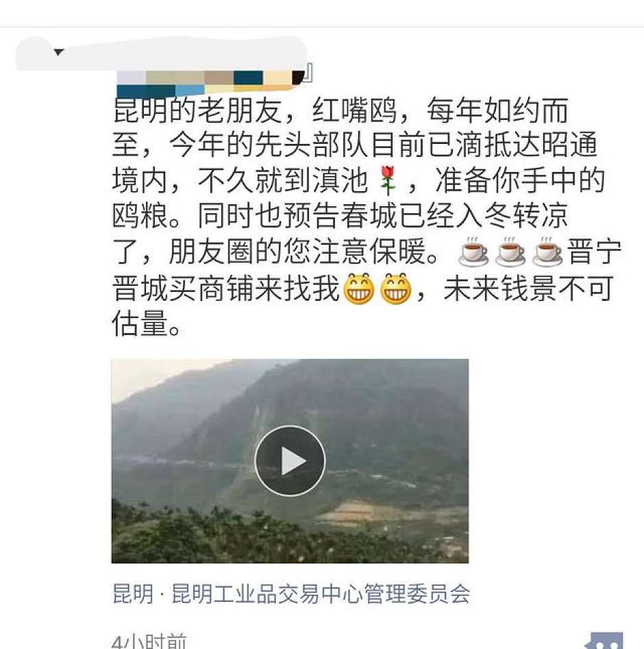
Task: Click the small bracket icon after the mosaic
Action: (x=309, y=73)
